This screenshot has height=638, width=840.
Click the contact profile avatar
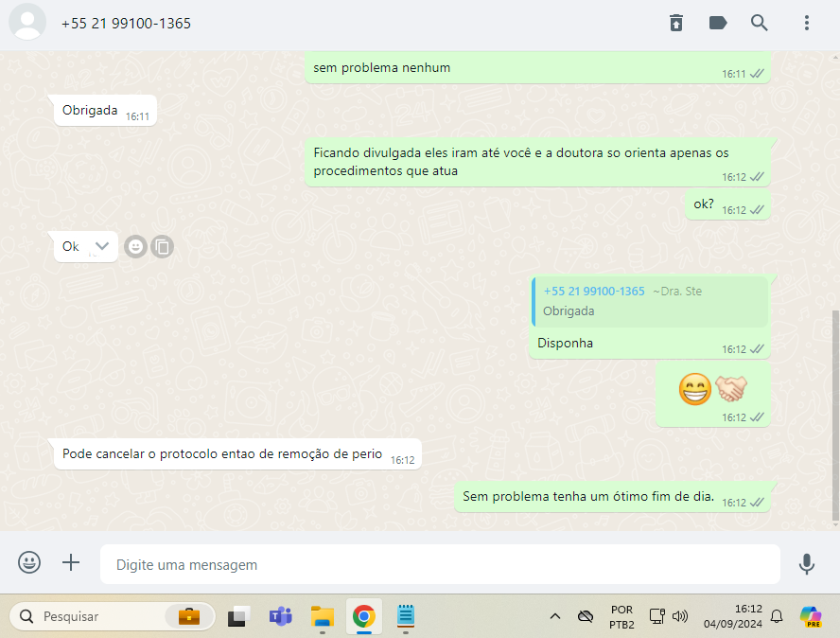[x=27, y=23]
